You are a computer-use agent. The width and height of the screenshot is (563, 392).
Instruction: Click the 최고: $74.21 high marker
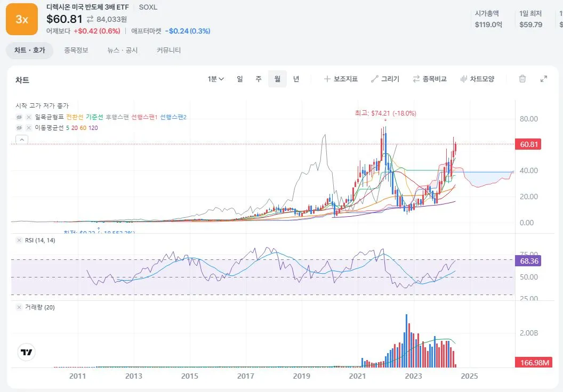coord(385,113)
